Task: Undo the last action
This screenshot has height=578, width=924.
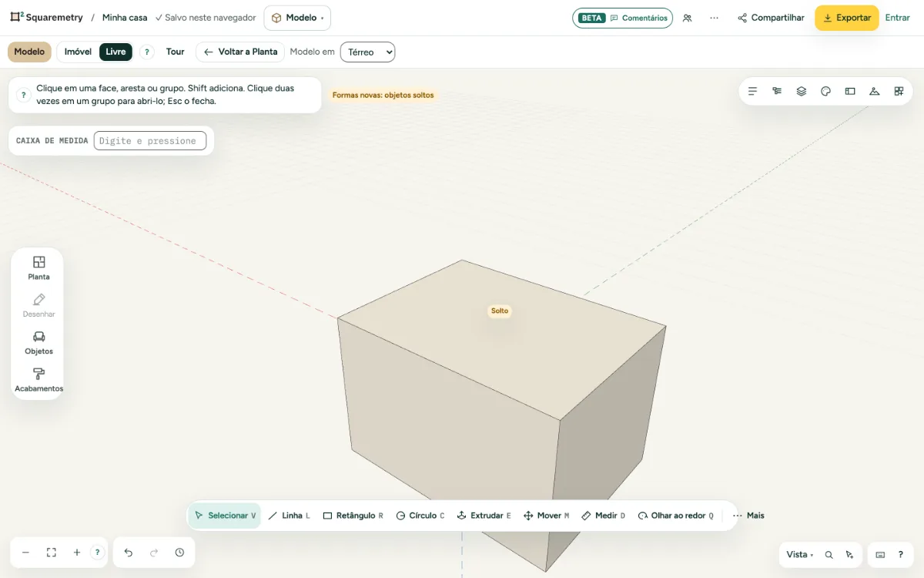Action: (129, 553)
